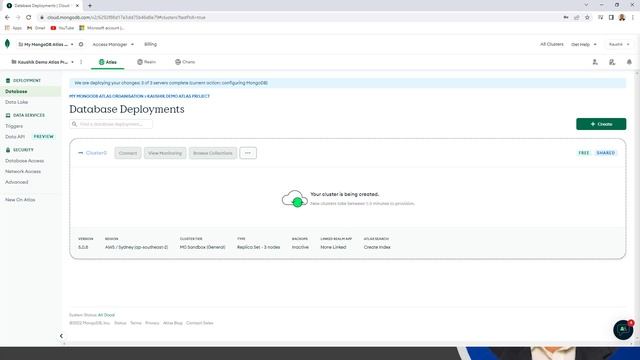
Task: Open the saved password key icon
Action: (566, 17)
